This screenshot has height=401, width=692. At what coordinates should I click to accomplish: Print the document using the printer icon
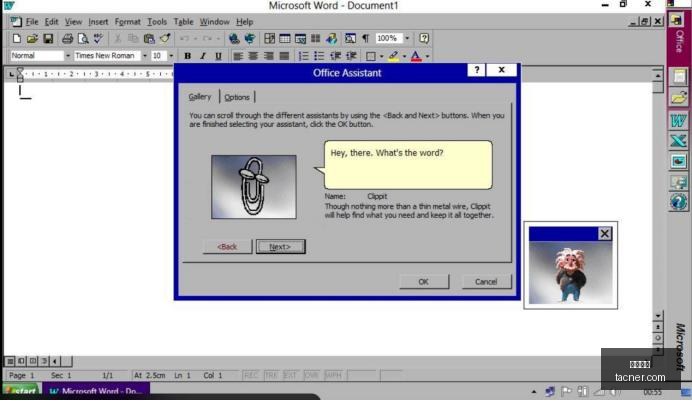(67, 38)
